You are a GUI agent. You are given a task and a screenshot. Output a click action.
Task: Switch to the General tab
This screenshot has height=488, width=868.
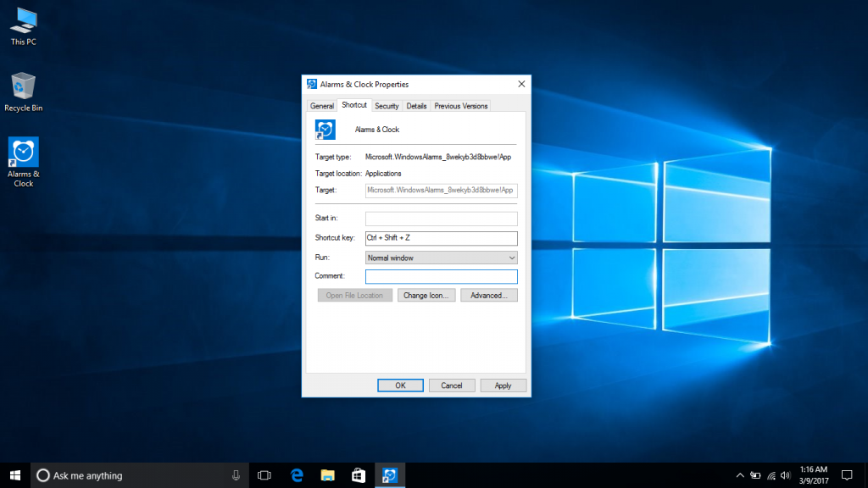click(x=322, y=105)
